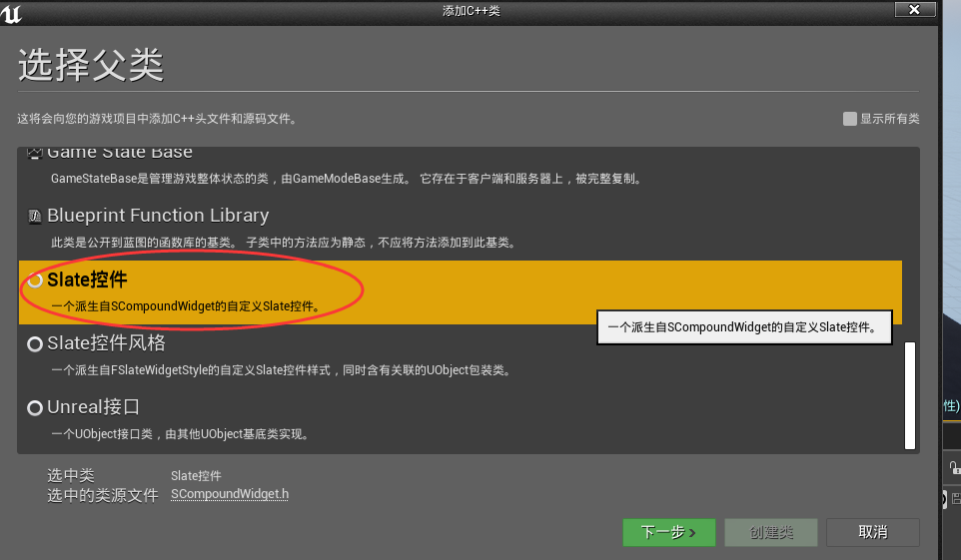Click the Unreal Engine logo icon
The height and width of the screenshot is (560, 961).
(x=11, y=13)
